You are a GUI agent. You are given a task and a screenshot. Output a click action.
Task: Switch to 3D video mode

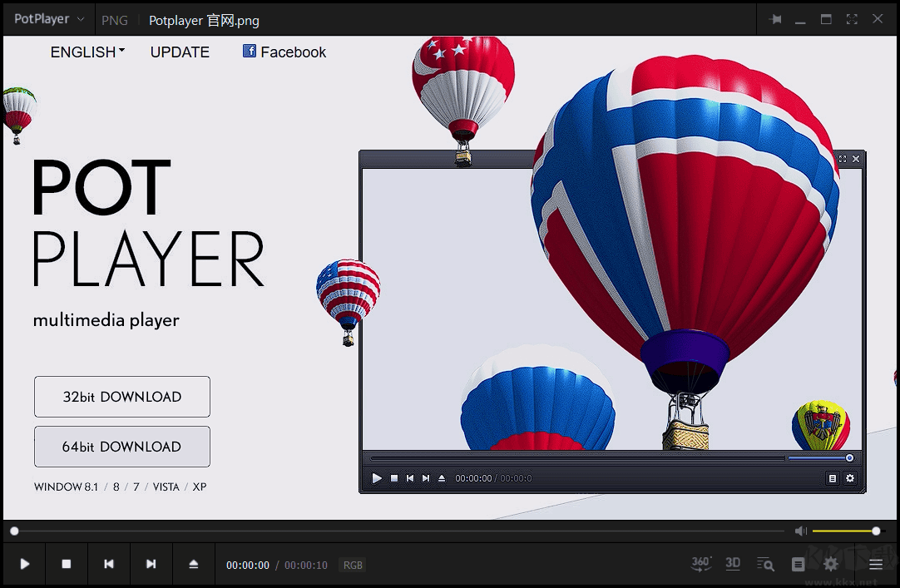[733, 564]
